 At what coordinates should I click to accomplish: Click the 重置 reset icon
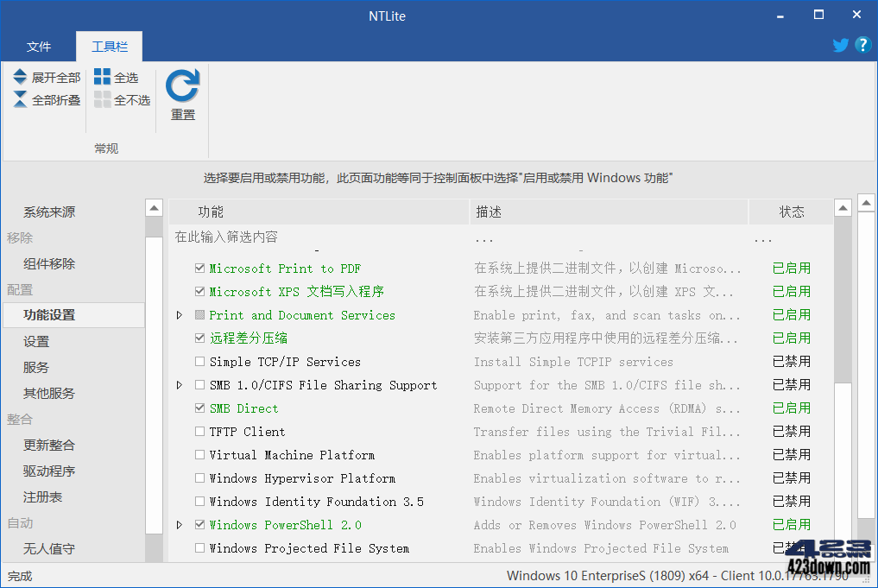click(x=181, y=84)
